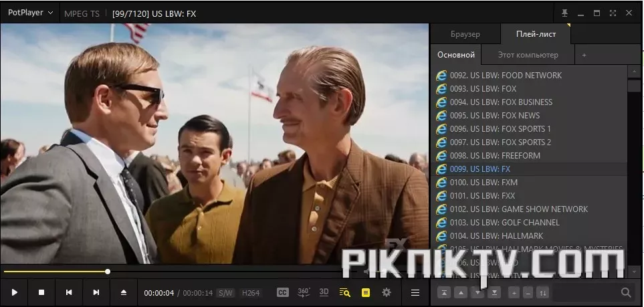The width and height of the screenshot is (644, 307).
Task: Move selected item to top of playlist
Action: click(445, 292)
